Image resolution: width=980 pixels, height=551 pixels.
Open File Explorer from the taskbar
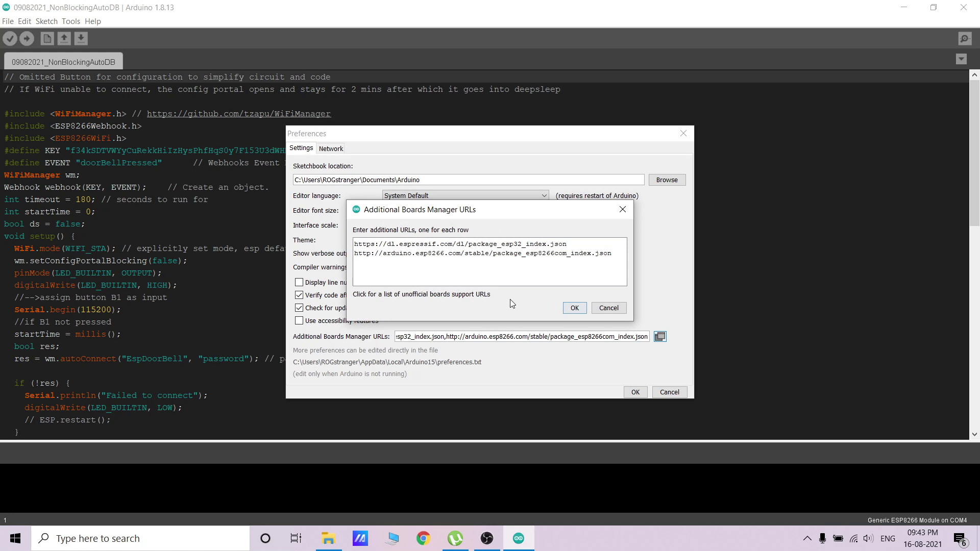point(328,538)
